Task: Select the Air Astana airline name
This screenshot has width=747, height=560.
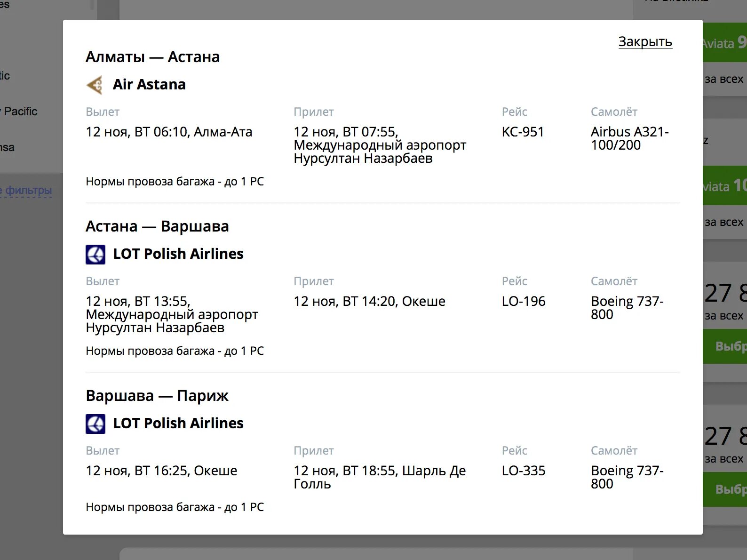Action: [x=149, y=85]
